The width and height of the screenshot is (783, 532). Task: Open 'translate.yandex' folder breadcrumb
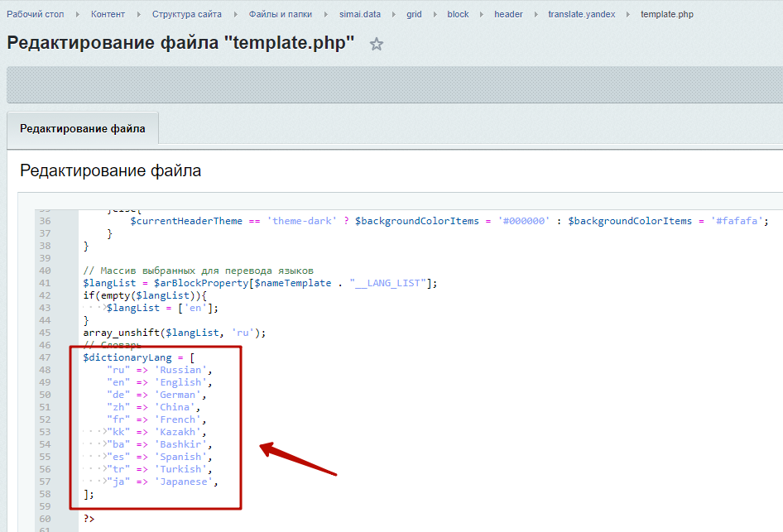[x=581, y=14]
